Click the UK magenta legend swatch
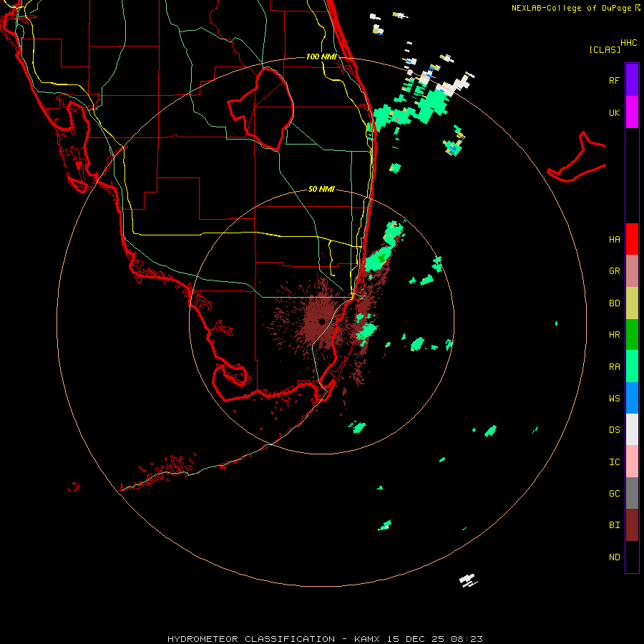This screenshot has width=644, height=644. (632, 112)
